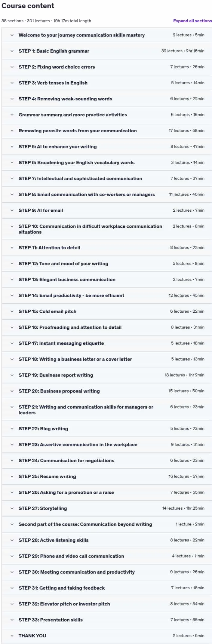Click chevron for Welcome to your journey section
Screen dimensions: 212x644
12,35
